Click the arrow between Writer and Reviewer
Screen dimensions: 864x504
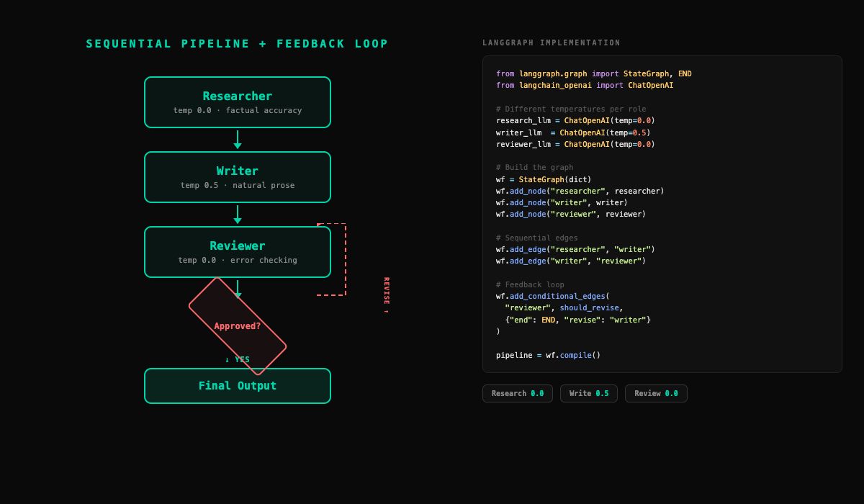click(238, 215)
